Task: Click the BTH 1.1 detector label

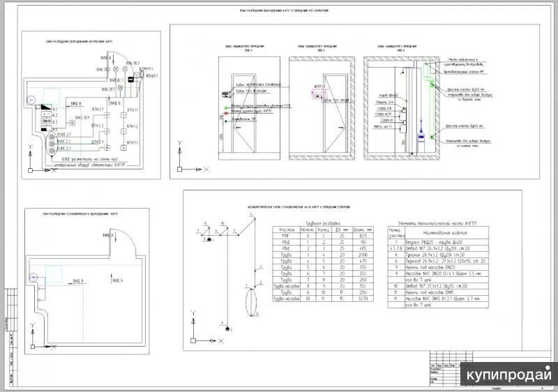Action: 133,110
